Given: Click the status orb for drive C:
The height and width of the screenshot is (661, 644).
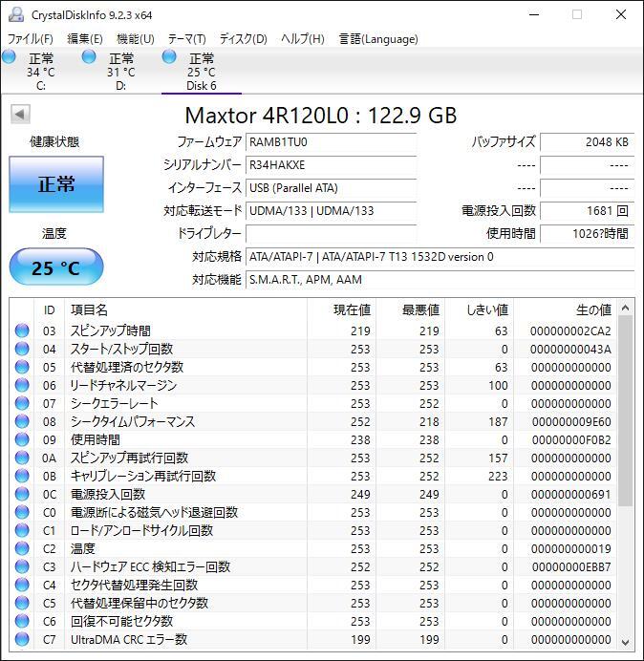Looking at the screenshot, I should 9,56.
